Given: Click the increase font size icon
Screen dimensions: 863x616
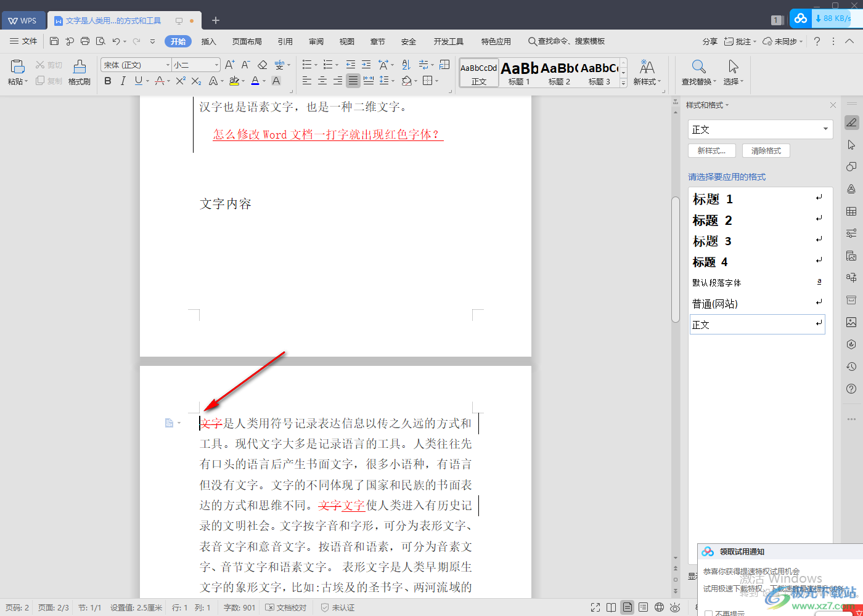Looking at the screenshot, I should [230, 65].
